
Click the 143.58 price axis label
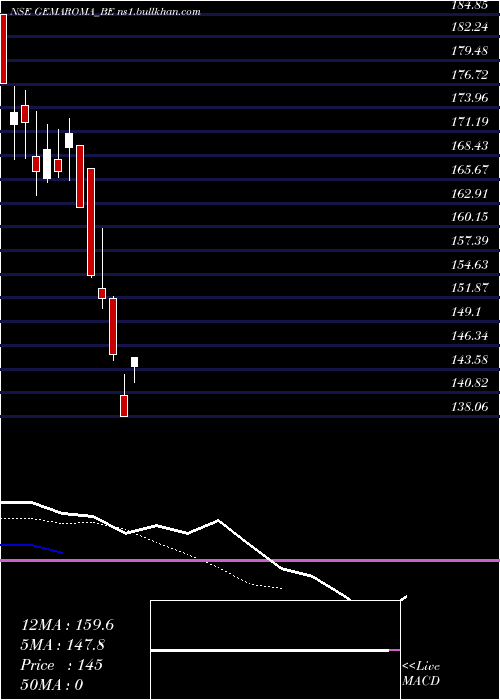click(x=470, y=359)
